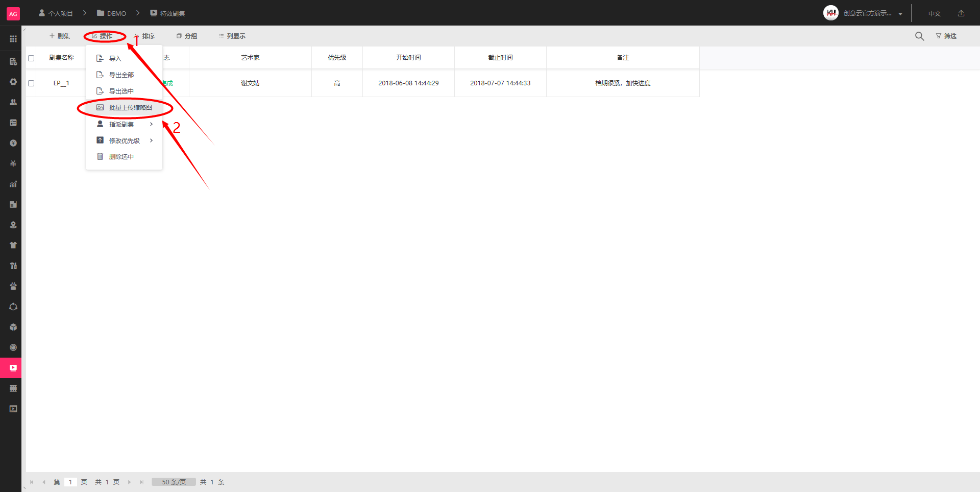Click the settings gear sidebar icon
The height and width of the screenshot is (492, 980).
[13, 82]
